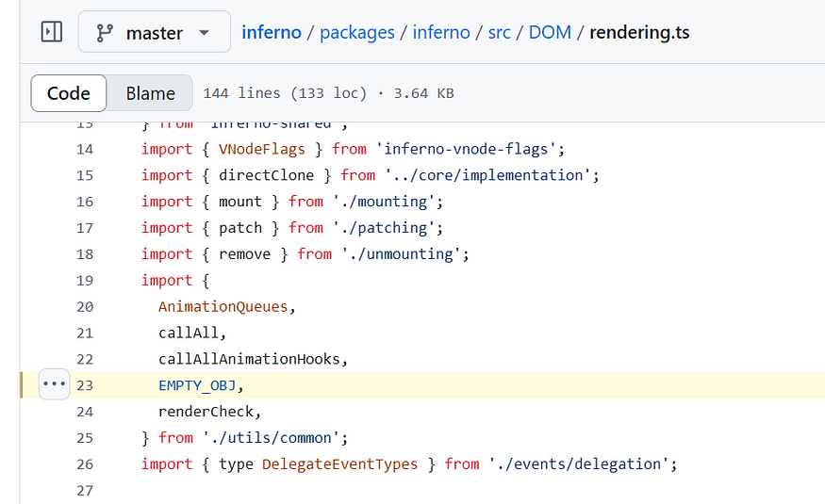Select line number 26

(85, 464)
